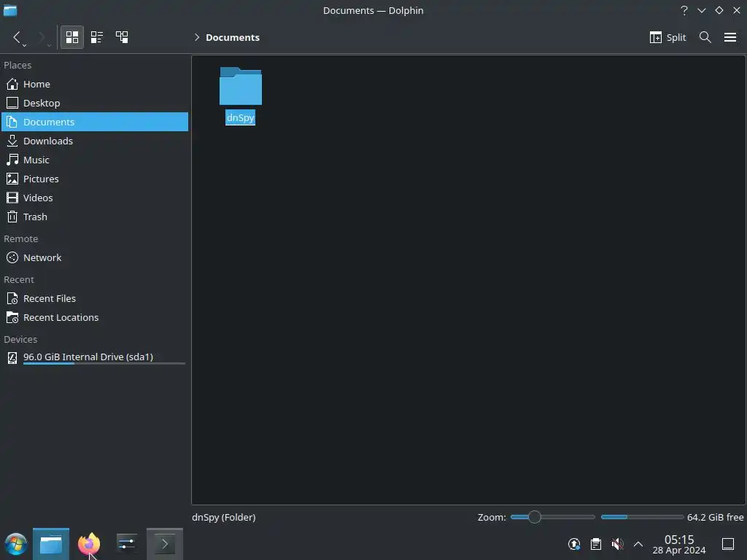Open Desktop in Places panel
This screenshot has width=747, height=560.
[94, 103]
